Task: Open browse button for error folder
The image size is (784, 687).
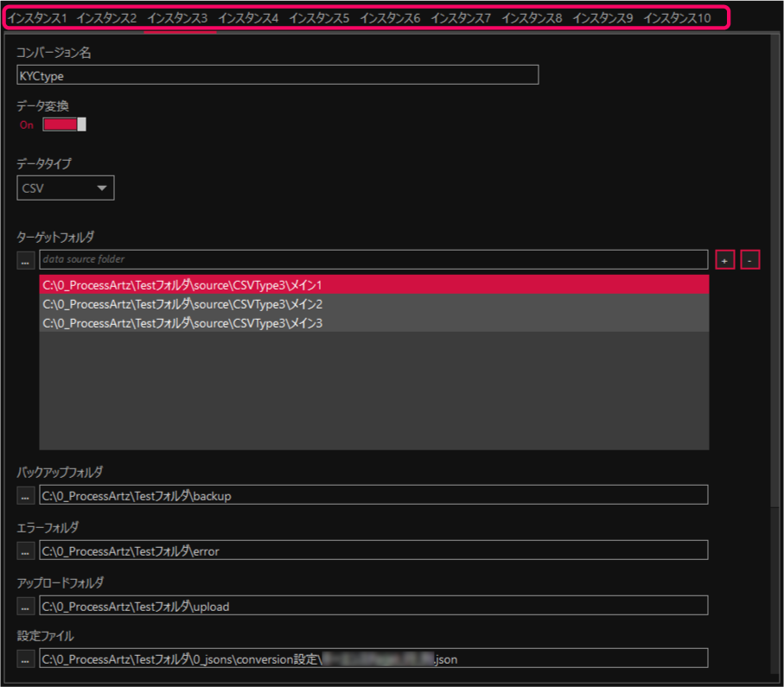Action: click(26, 550)
